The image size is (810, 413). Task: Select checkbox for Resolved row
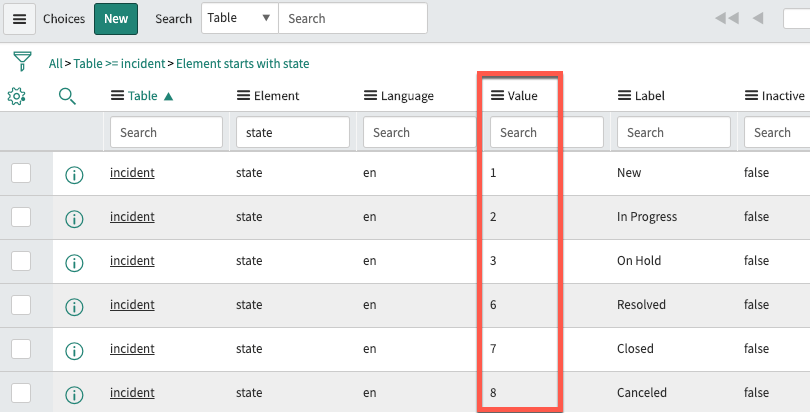click(21, 305)
